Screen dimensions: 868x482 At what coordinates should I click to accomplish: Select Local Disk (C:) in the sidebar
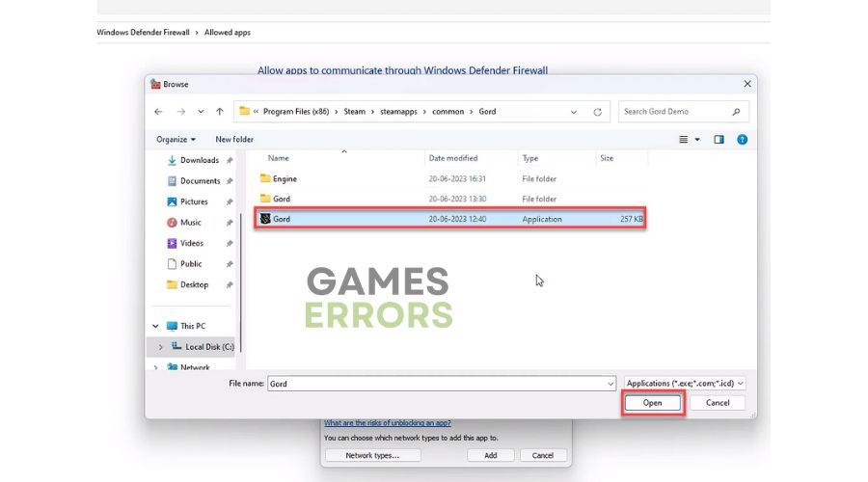pos(209,347)
